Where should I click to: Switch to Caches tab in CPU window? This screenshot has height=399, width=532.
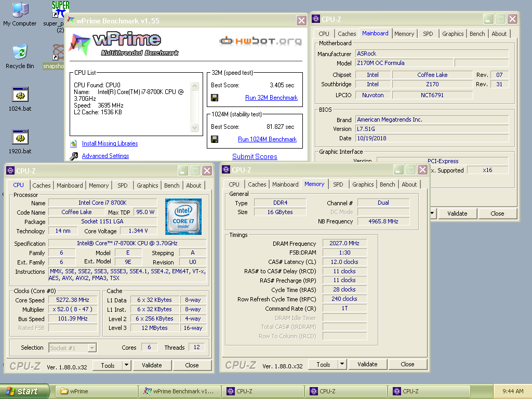pos(42,185)
